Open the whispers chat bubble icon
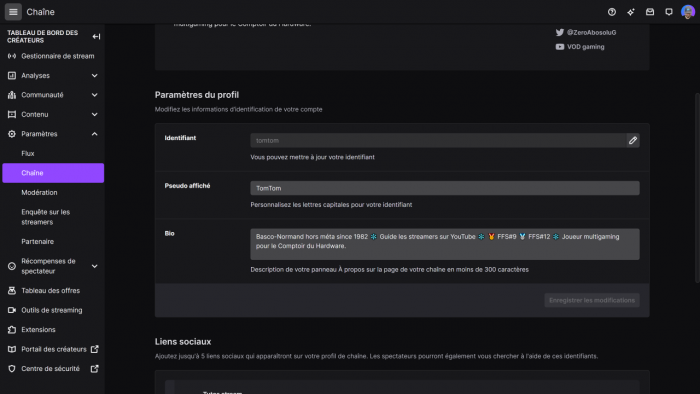 click(669, 12)
